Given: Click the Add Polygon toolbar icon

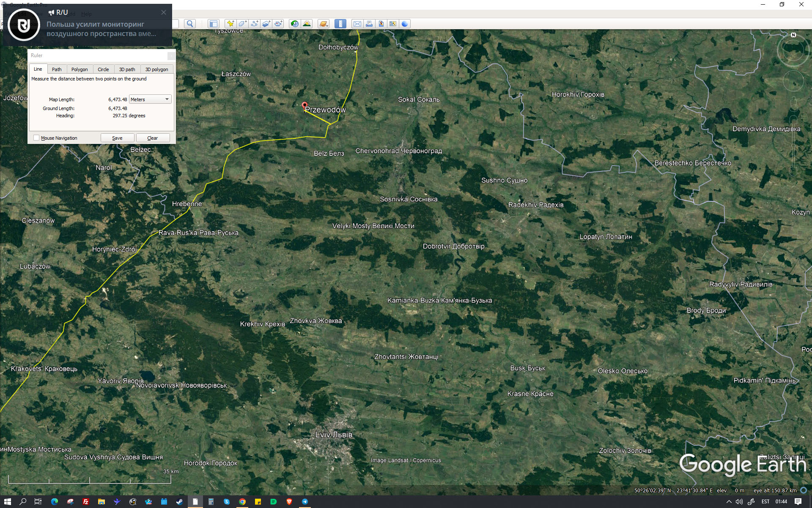Looking at the screenshot, I should click(242, 24).
